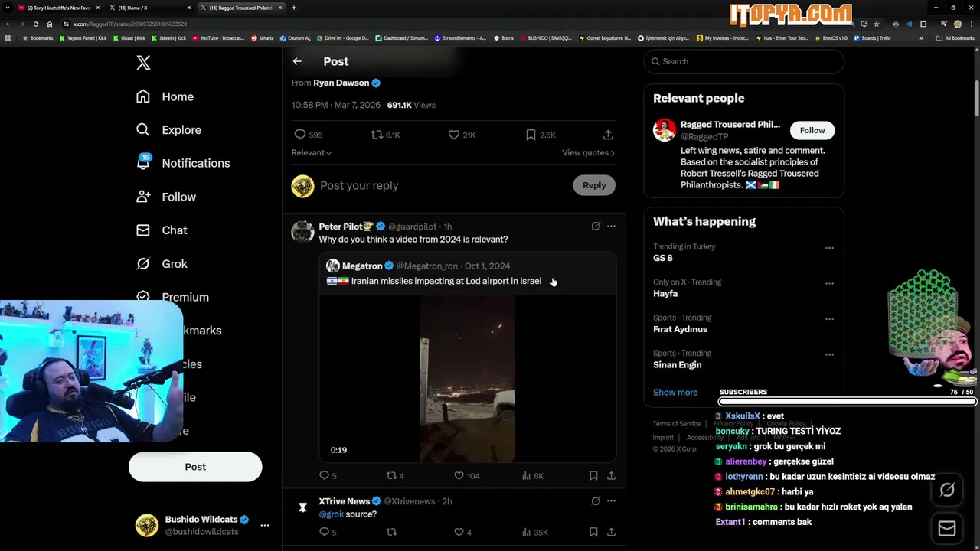View analytics for Peter Pilot's 8K views
980x551 pixels.
[x=532, y=475]
